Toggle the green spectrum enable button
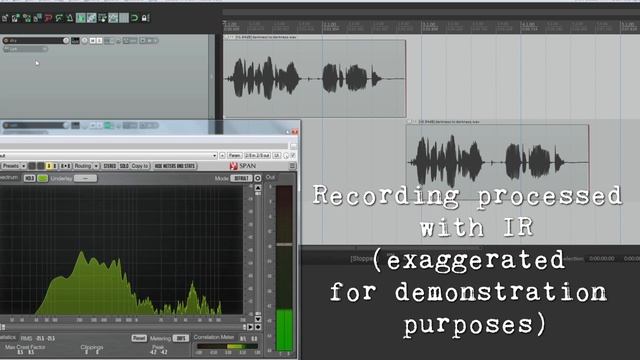Screen dimensions: 640x360 (42, 178)
